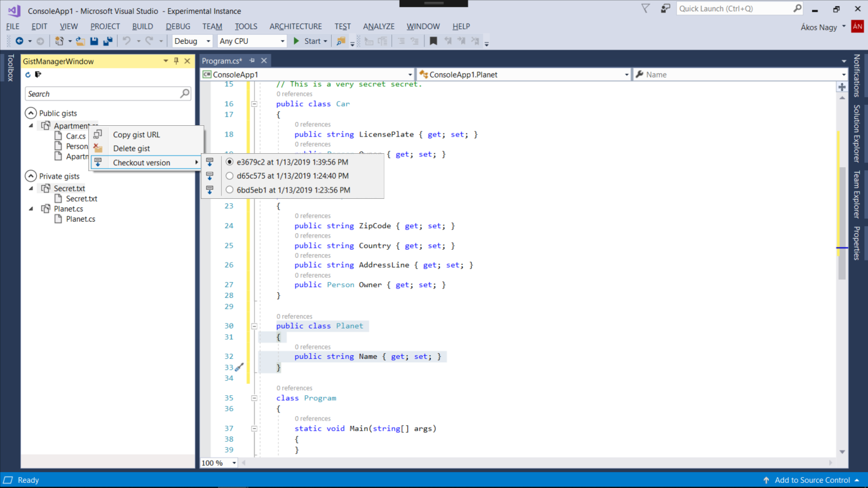Collapse the Public gists section
The image size is (868, 488).
click(30, 113)
